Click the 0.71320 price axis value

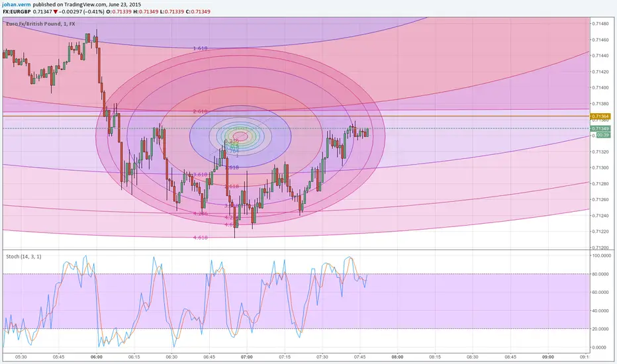(601, 152)
